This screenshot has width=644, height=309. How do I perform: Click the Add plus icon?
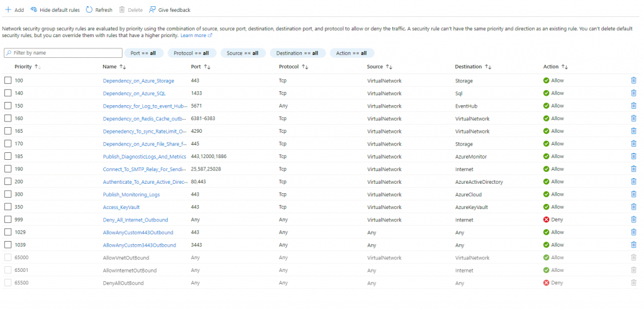8,10
